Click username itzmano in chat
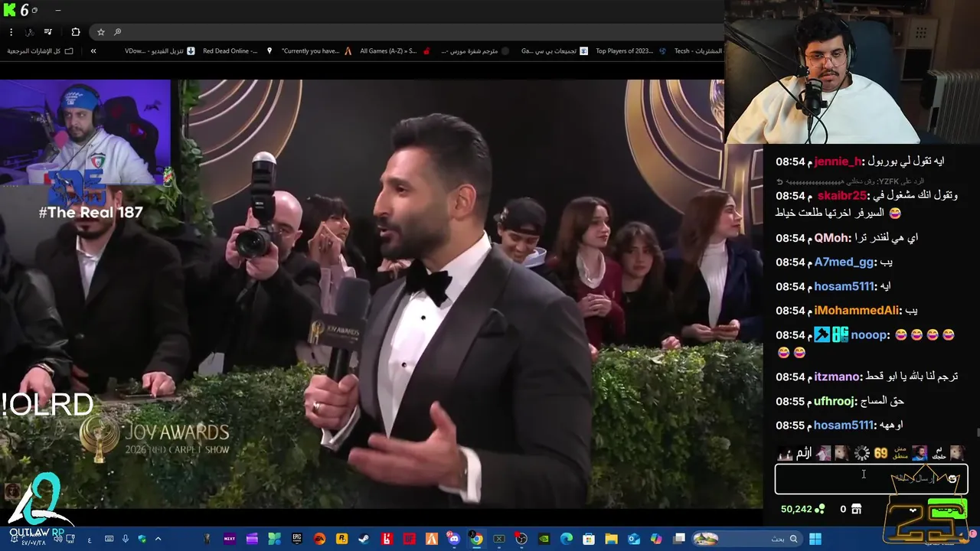Image resolution: width=980 pixels, height=551 pixels. [838, 377]
